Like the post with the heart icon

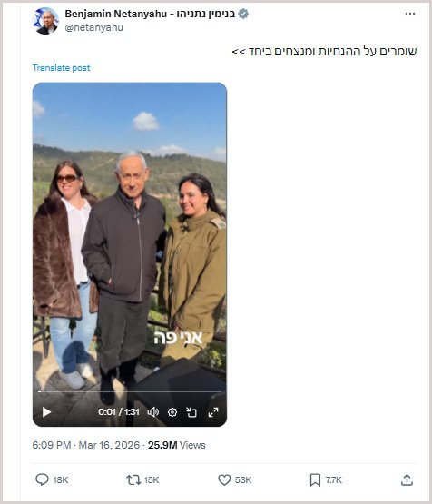(224, 479)
